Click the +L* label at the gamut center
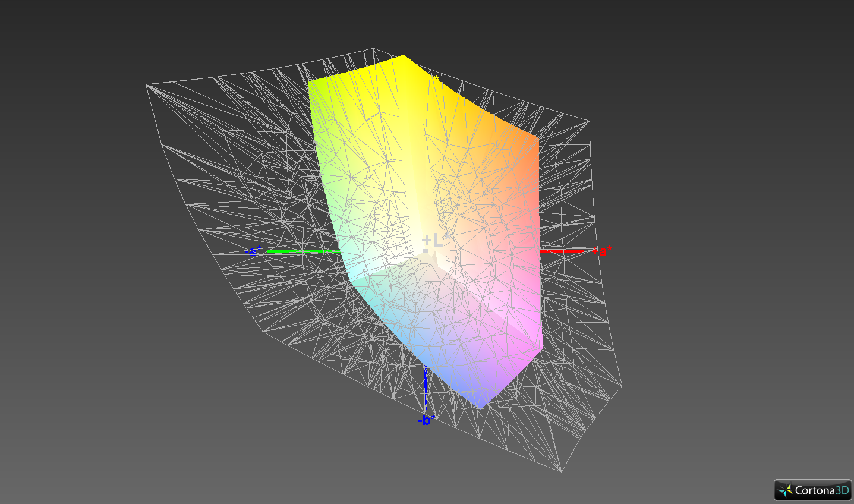This screenshot has width=854, height=504. tap(436, 240)
